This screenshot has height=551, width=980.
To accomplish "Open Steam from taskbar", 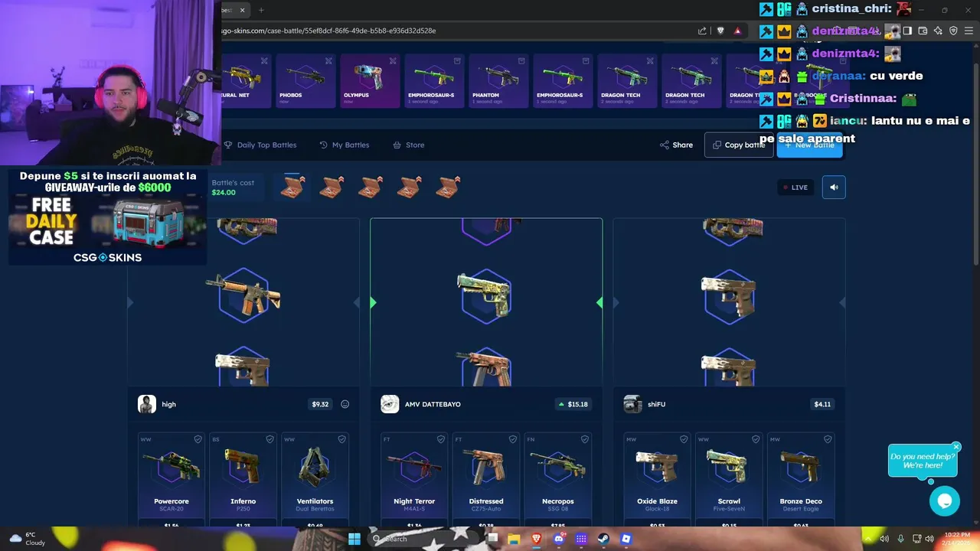I will [603, 539].
